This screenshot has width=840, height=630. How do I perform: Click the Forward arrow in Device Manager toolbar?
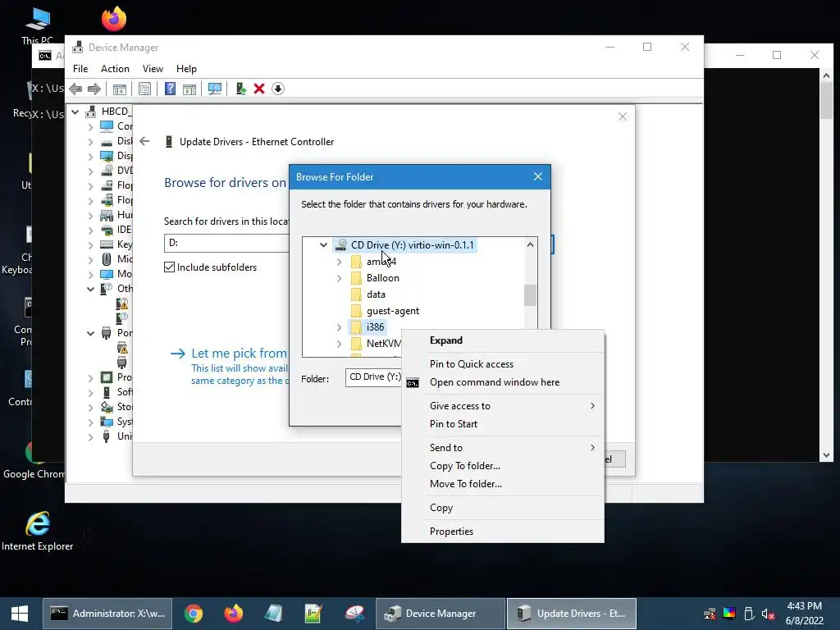(94, 89)
